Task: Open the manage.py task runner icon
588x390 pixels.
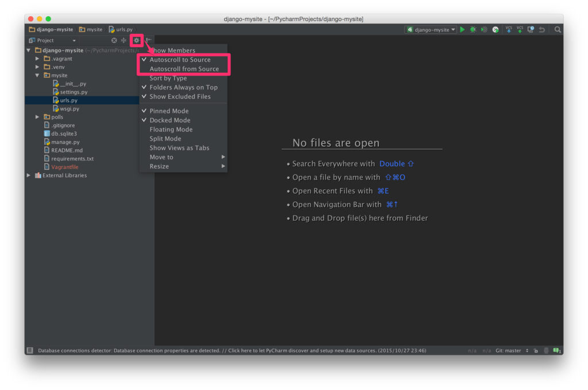Action: click(496, 29)
